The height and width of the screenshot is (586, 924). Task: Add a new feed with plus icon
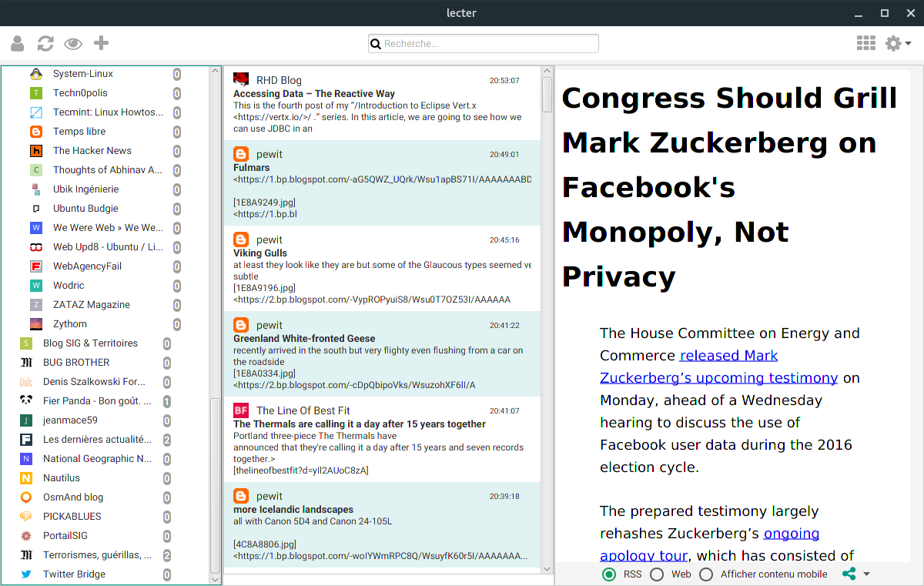coord(101,44)
